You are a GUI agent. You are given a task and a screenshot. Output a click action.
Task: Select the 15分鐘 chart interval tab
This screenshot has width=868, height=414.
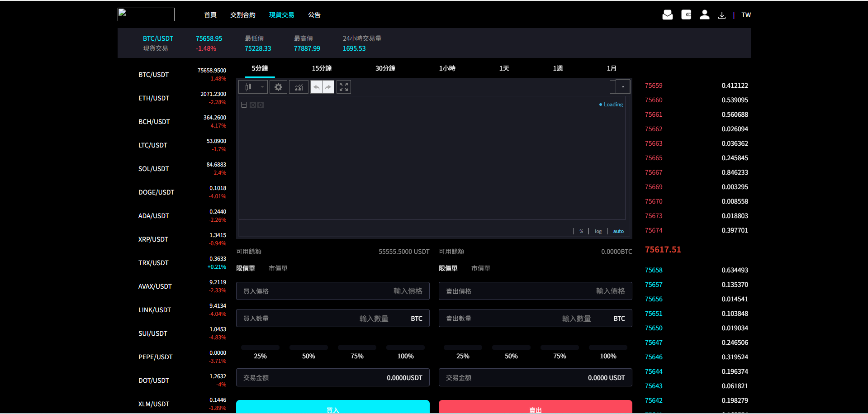(322, 68)
